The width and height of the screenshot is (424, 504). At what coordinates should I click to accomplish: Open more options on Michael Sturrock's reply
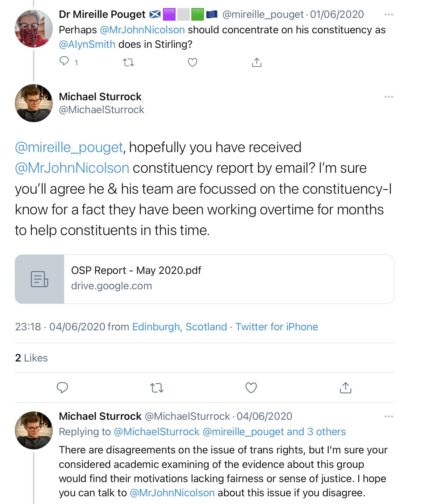[389, 416]
